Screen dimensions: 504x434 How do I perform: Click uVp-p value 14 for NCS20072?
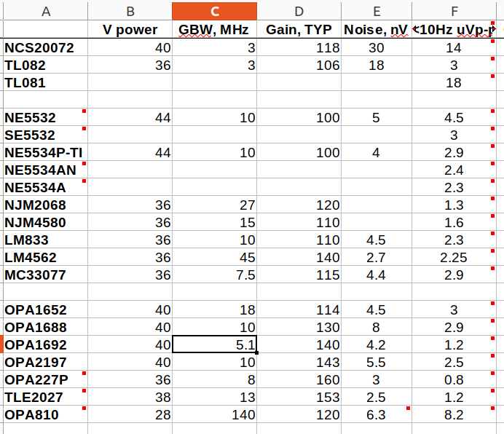(454, 47)
